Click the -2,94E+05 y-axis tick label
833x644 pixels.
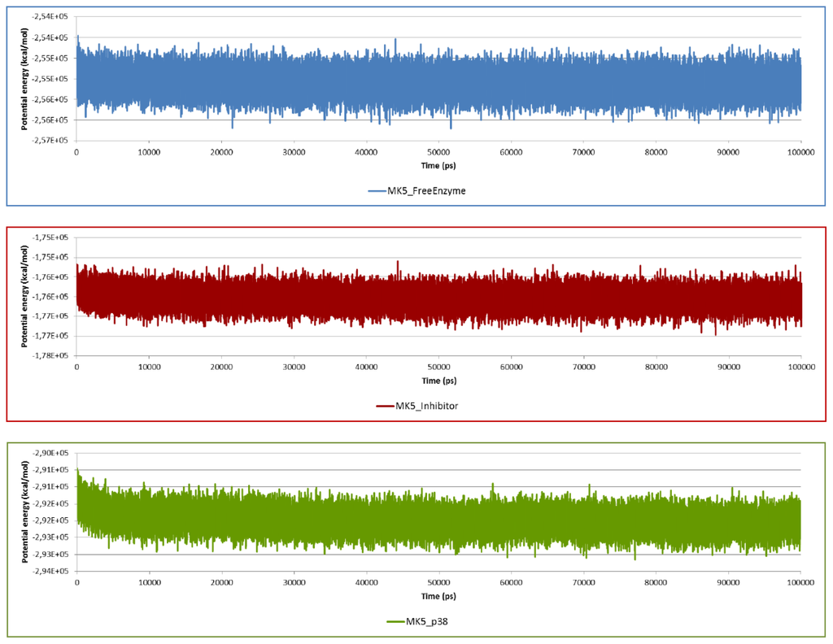(50, 571)
